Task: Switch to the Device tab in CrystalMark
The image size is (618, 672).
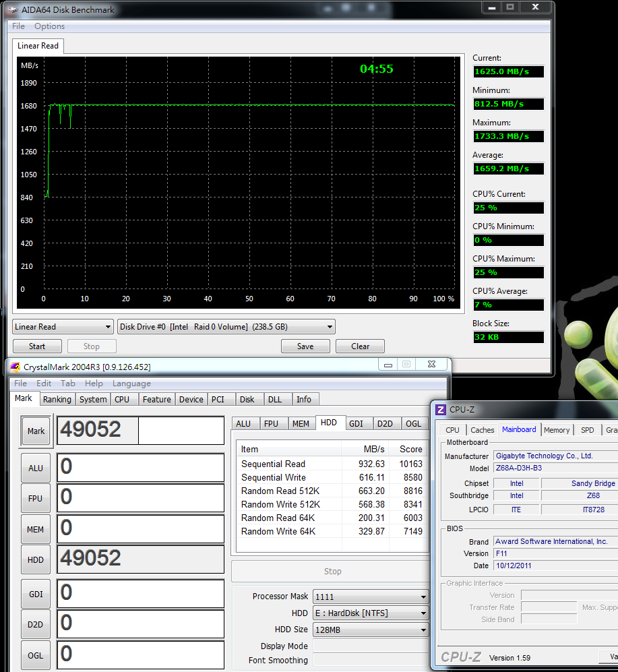Action: point(191,400)
